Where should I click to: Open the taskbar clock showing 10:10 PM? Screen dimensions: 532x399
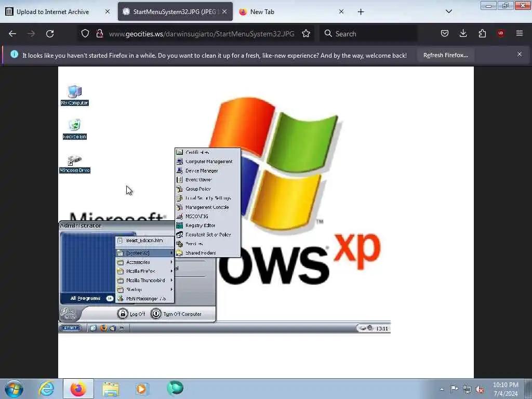506,389
